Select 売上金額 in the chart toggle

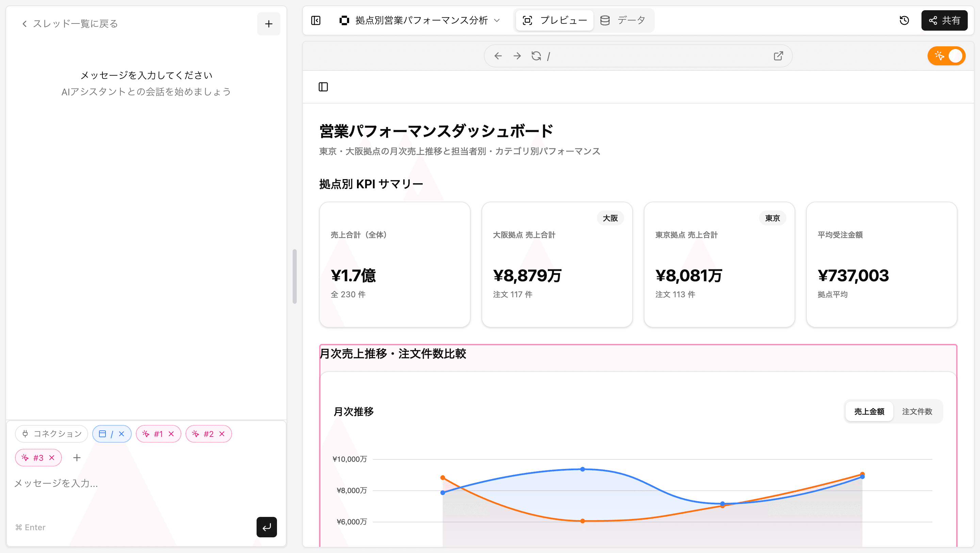tap(869, 411)
